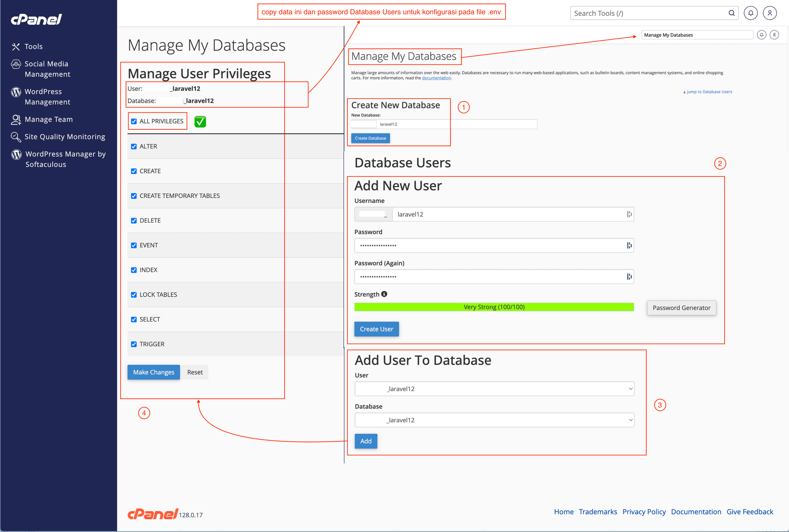
Task: Disable the ALTER privilege checkbox
Action: (x=134, y=146)
